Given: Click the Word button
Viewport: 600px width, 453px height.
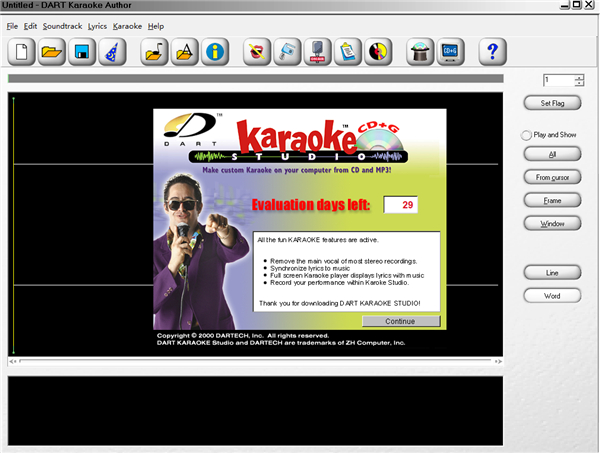Looking at the screenshot, I should click(x=552, y=296).
